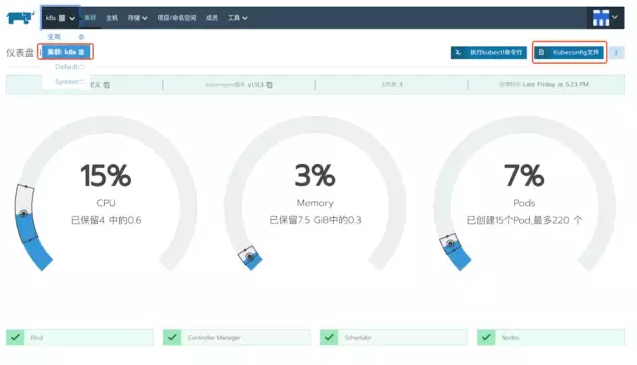Screen dimensions: 637x365
Task: Click the Controller Manager status label
Action: point(214,337)
